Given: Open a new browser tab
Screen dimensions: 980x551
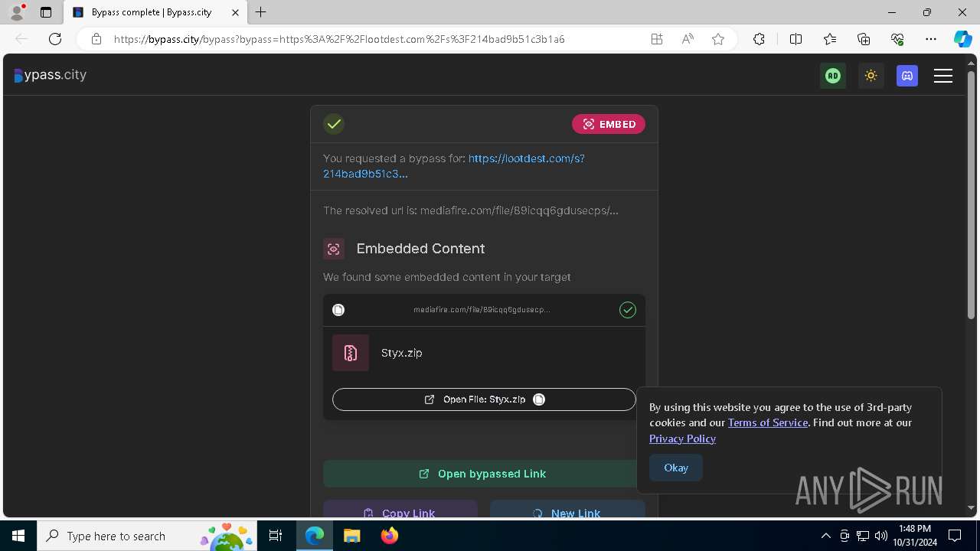Looking at the screenshot, I should tap(261, 12).
